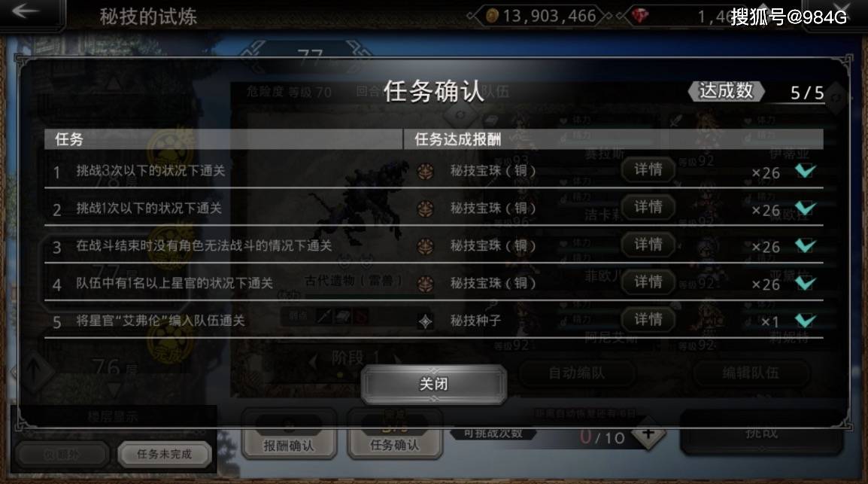Tap the back arrow in top-left corner
This screenshot has width=868, height=484.
26,11
